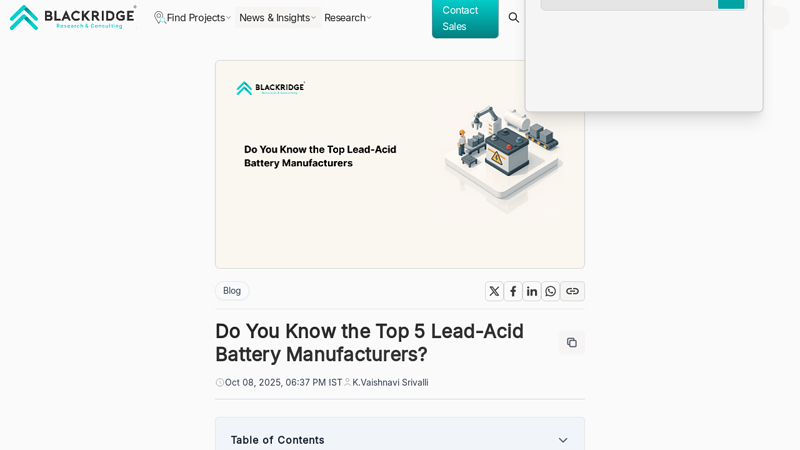Open search with magnifying glass icon
This screenshot has width=800, height=450.
pyautogui.click(x=514, y=17)
